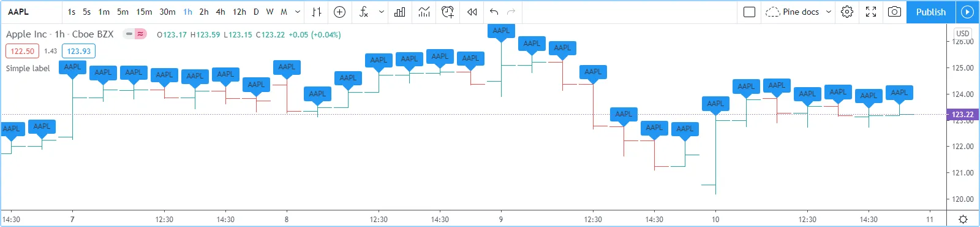This screenshot has width=980, height=227.
Task: Click the 123.22 current price label
Action: click(962, 114)
